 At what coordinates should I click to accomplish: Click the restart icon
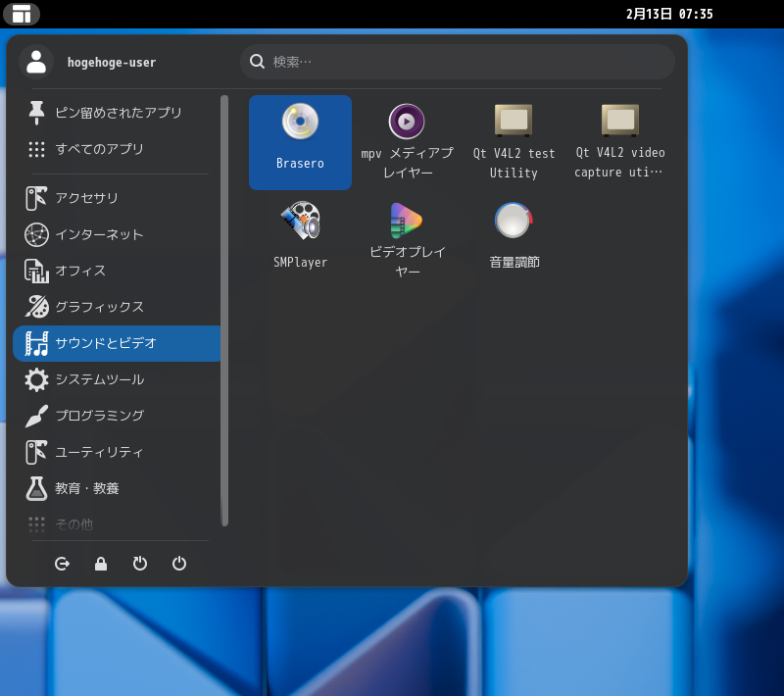click(140, 564)
